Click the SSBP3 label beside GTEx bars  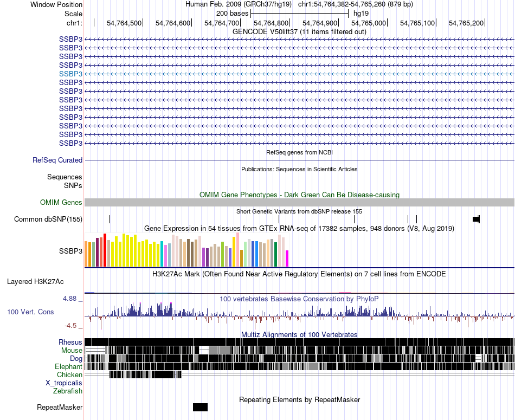[70, 251]
